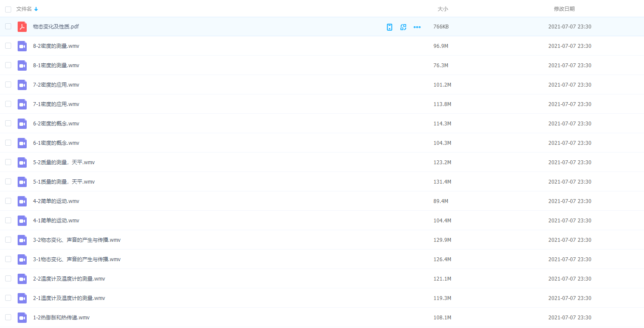Click the video icon for 4-1简单的运动.wmv
The width and height of the screenshot is (644, 328).
point(22,221)
